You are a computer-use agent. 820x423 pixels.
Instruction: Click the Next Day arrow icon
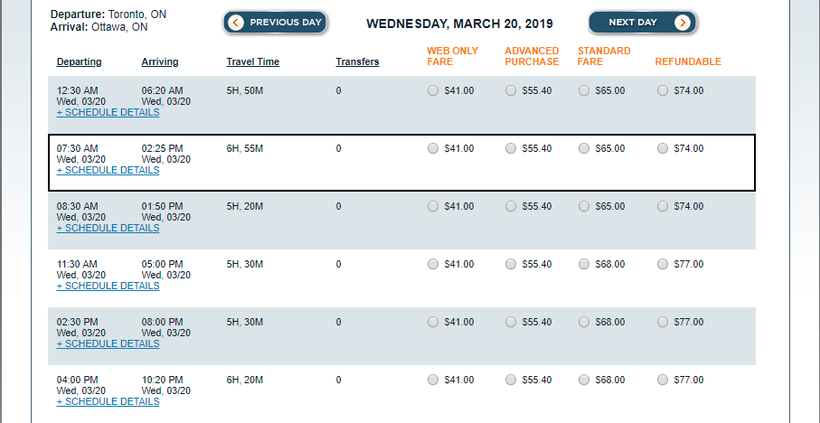point(682,22)
